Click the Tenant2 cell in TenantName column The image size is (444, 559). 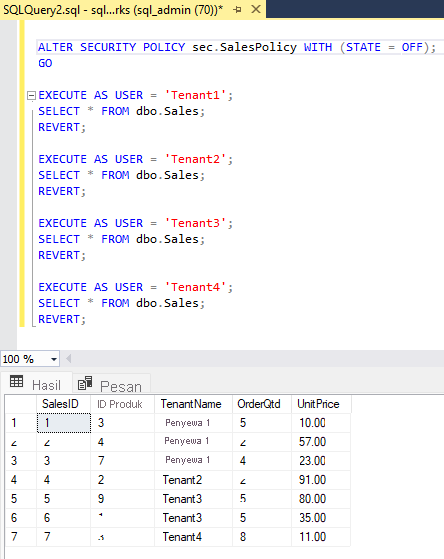[x=193, y=480]
